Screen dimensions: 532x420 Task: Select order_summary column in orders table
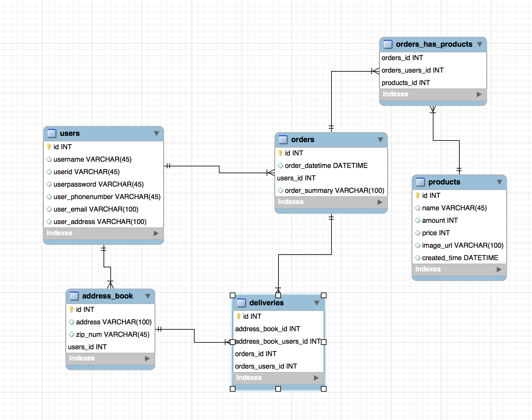click(334, 190)
